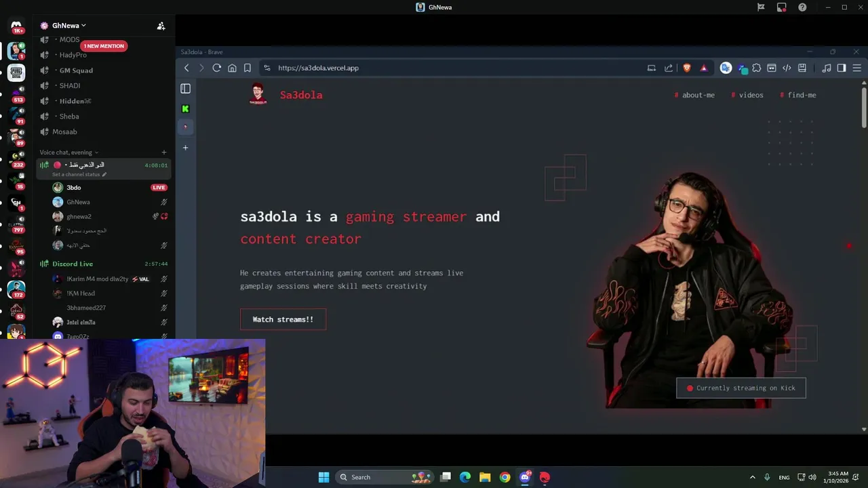Open Discord direct messages home icon
This screenshot has height=488, width=868.
coord(16,26)
